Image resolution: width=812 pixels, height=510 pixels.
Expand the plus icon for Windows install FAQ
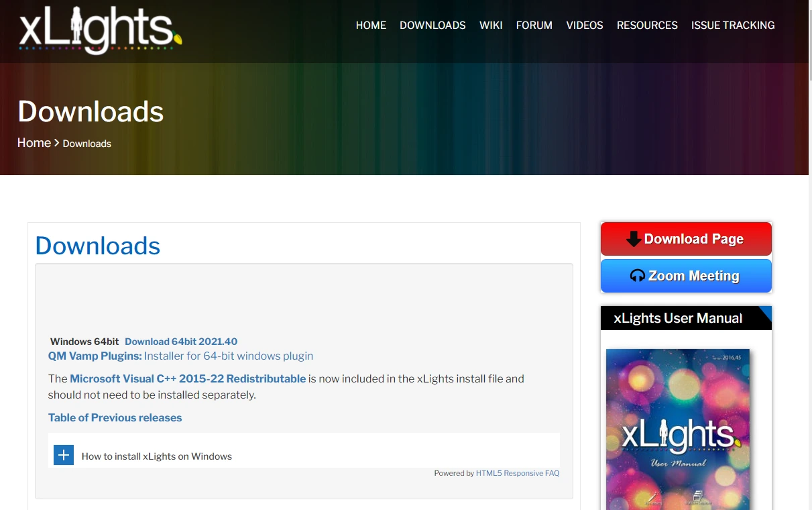[x=64, y=456]
